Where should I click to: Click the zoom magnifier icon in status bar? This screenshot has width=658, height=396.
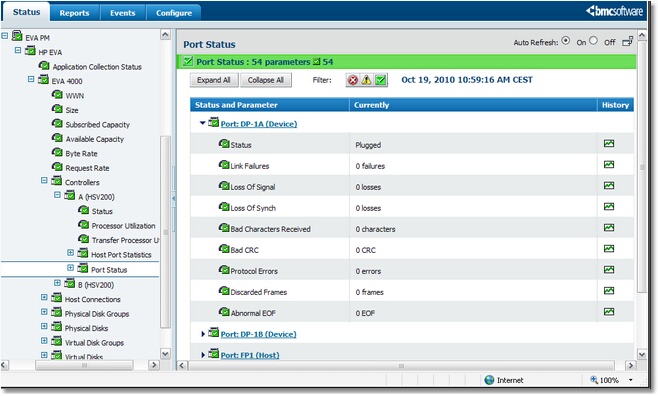tap(593, 380)
